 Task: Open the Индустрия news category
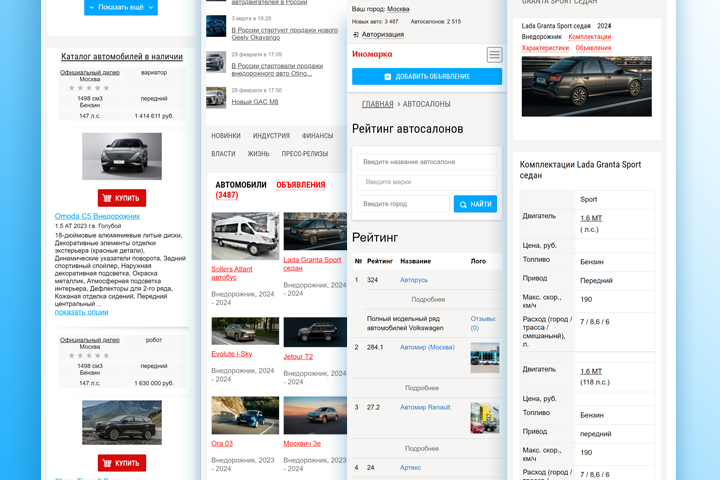271,136
